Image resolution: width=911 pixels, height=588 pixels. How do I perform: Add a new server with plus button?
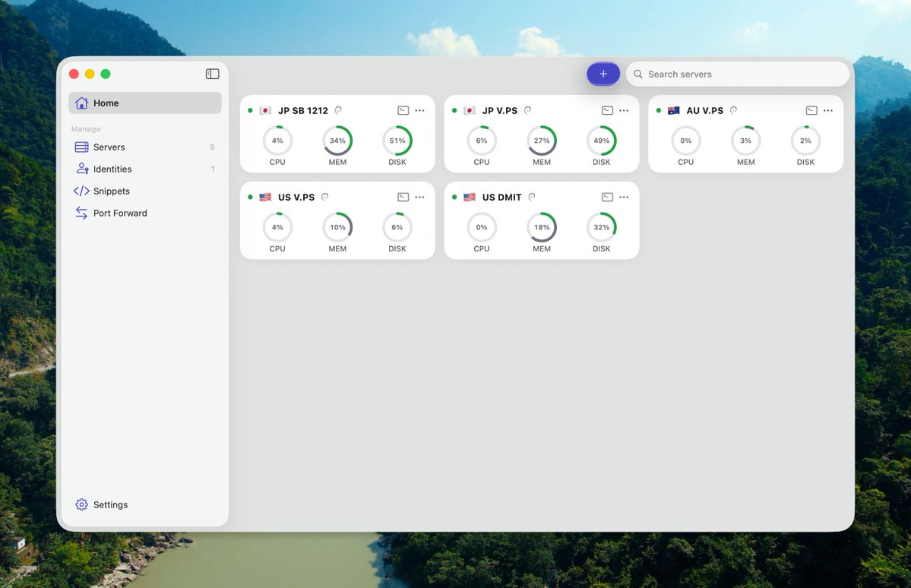tap(603, 74)
